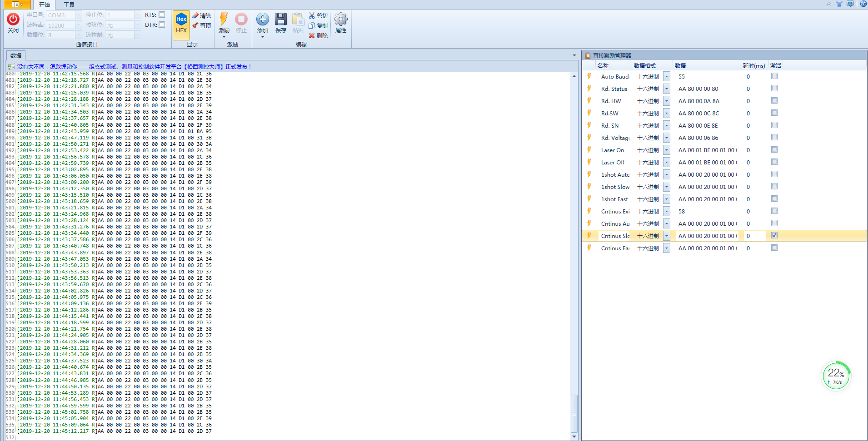This screenshot has height=441, width=868.
Task: Click the log scrollbar up arrow
Action: click(574, 76)
